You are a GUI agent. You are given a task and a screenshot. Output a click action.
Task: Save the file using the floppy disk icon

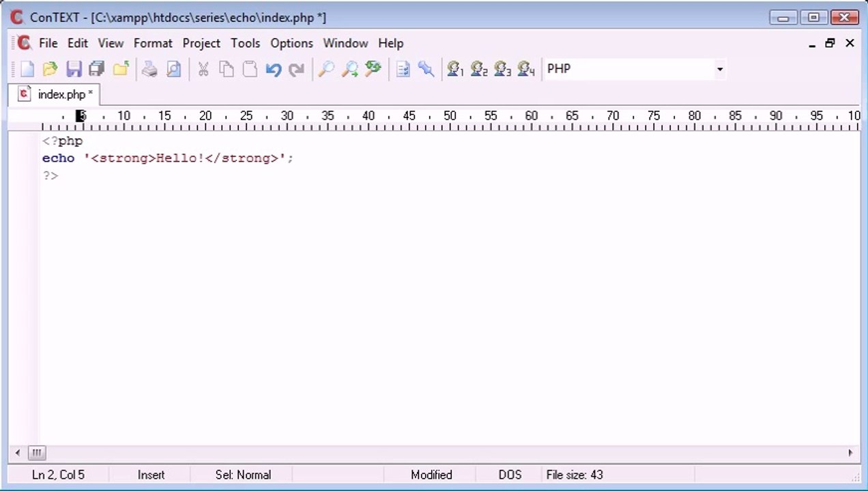click(74, 69)
